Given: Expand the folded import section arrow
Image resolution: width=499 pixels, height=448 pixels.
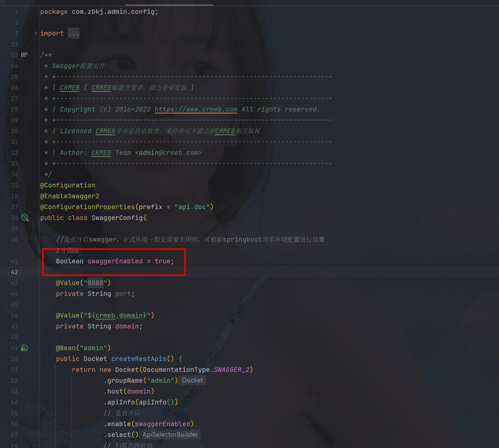Looking at the screenshot, I should tap(36, 33).
